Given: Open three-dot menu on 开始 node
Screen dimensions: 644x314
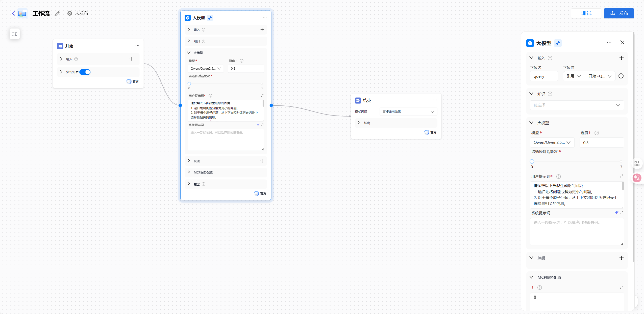Looking at the screenshot, I should (137, 46).
